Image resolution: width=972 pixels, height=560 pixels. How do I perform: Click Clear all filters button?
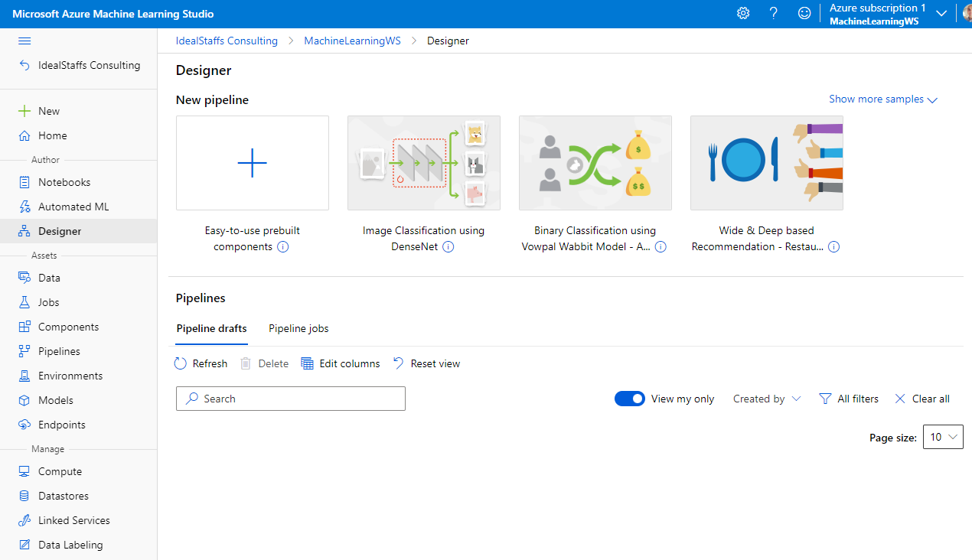tap(922, 399)
